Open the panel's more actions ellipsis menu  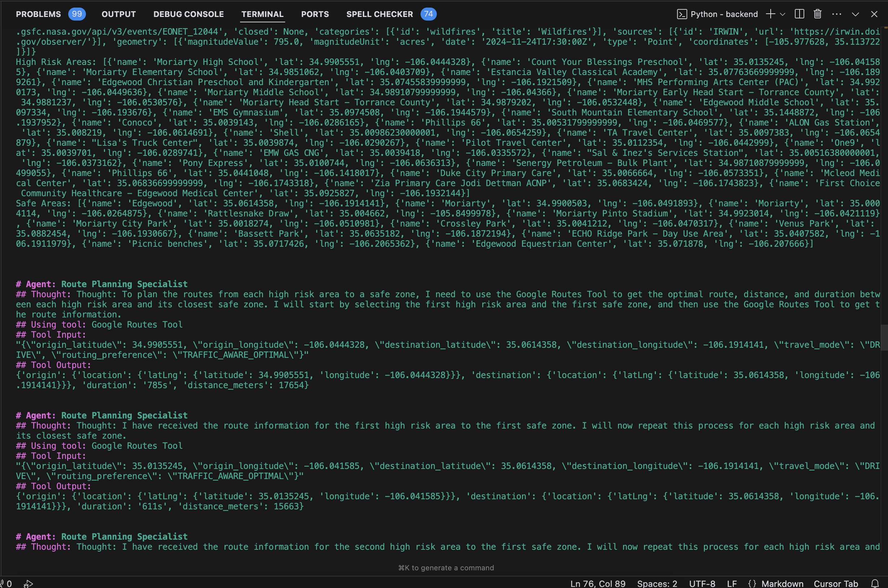(837, 14)
